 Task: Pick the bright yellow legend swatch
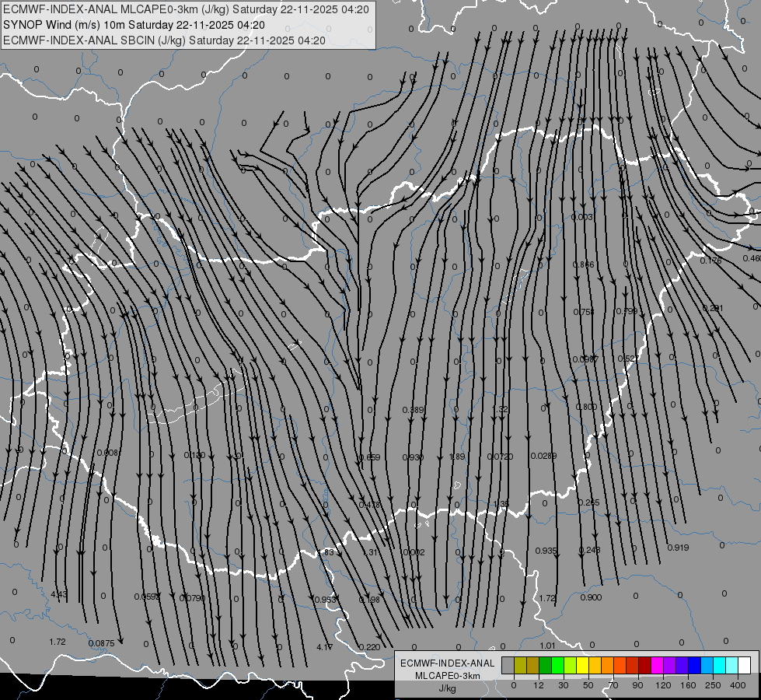[x=582, y=665]
